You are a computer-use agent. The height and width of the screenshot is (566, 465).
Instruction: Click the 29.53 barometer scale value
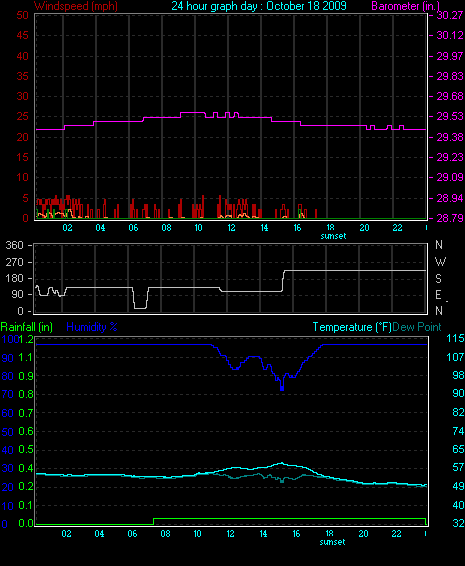(x=450, y=117)
